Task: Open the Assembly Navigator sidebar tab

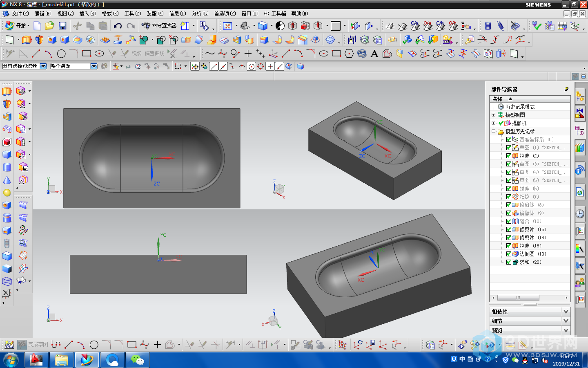Action: click(x=580, y=96)
